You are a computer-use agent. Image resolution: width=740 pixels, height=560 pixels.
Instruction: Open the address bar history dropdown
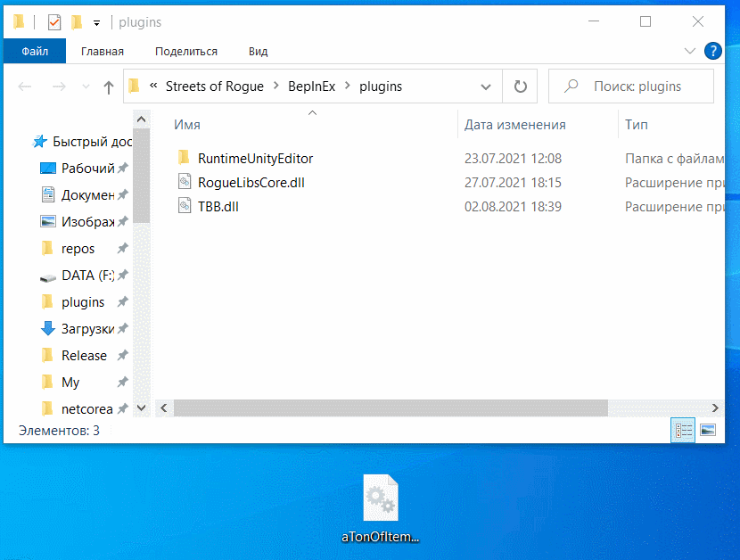pyautogui.click(x=486, y=86)
